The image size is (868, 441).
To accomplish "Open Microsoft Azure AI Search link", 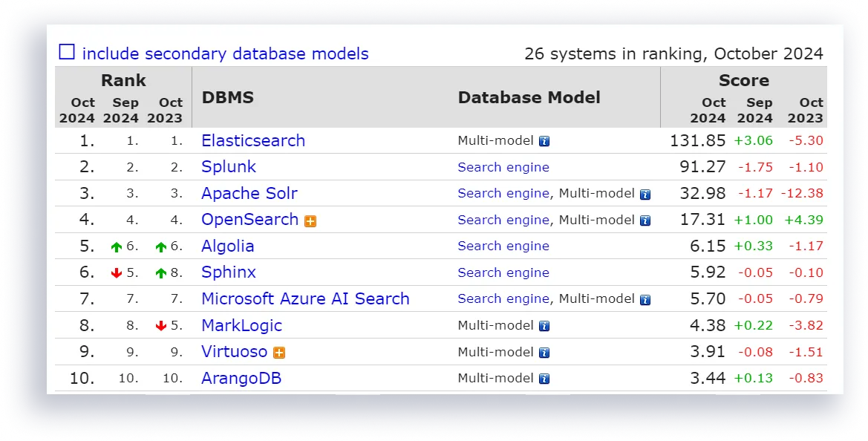I will pos(305,299).
